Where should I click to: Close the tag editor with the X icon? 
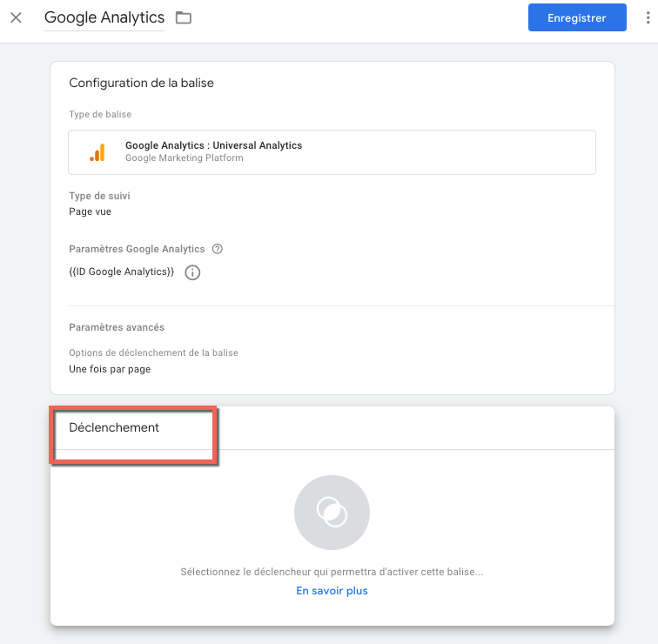click(x=16, y=17)
